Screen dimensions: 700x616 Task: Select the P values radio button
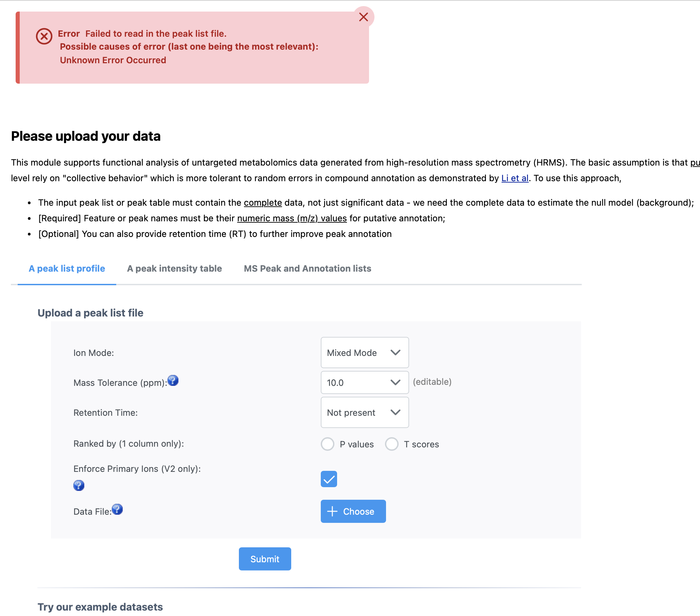tap(327, 444)
